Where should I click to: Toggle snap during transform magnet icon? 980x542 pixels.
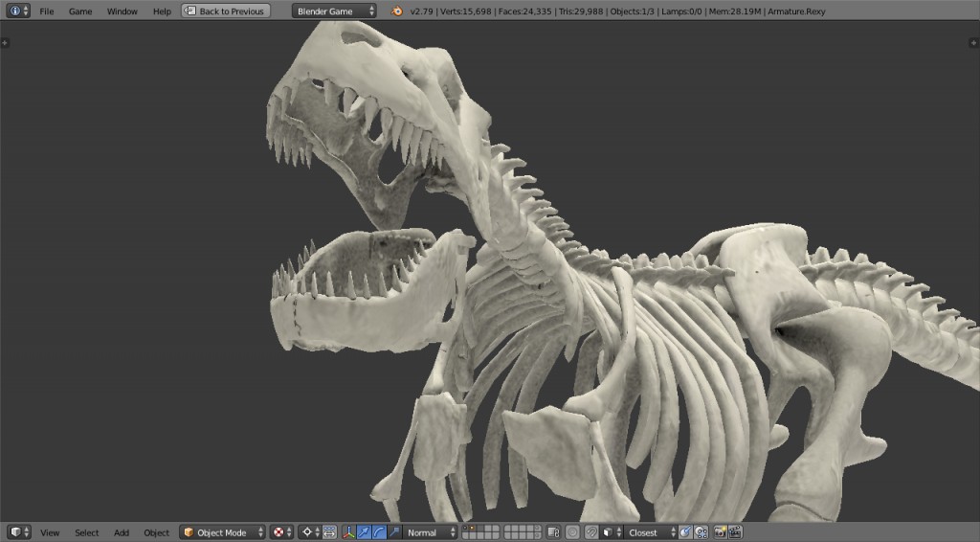click(591, 532)
